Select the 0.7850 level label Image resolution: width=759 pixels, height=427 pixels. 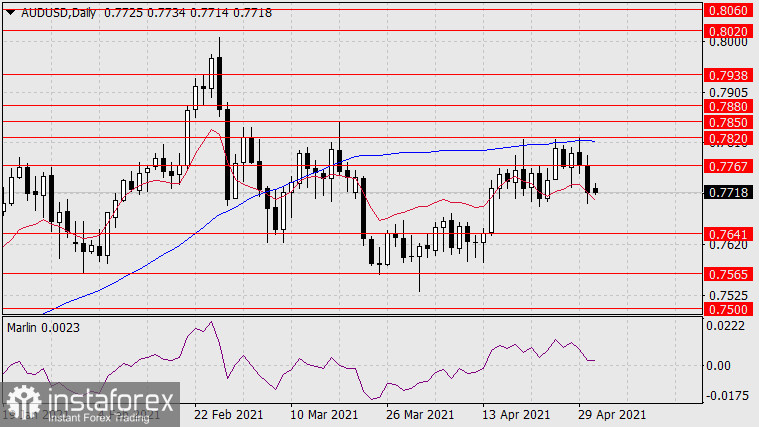pyautogui.click(x=728, y=121)
